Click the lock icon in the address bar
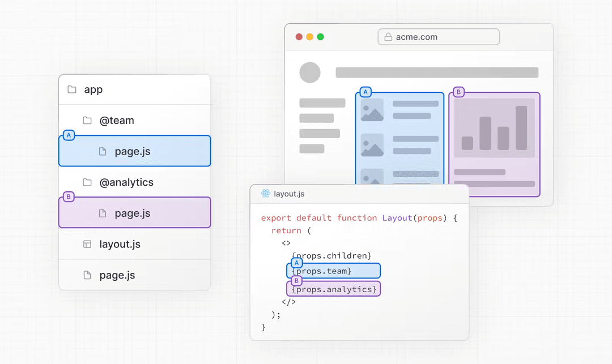The image size is (612, 364). tap(388, 37)
